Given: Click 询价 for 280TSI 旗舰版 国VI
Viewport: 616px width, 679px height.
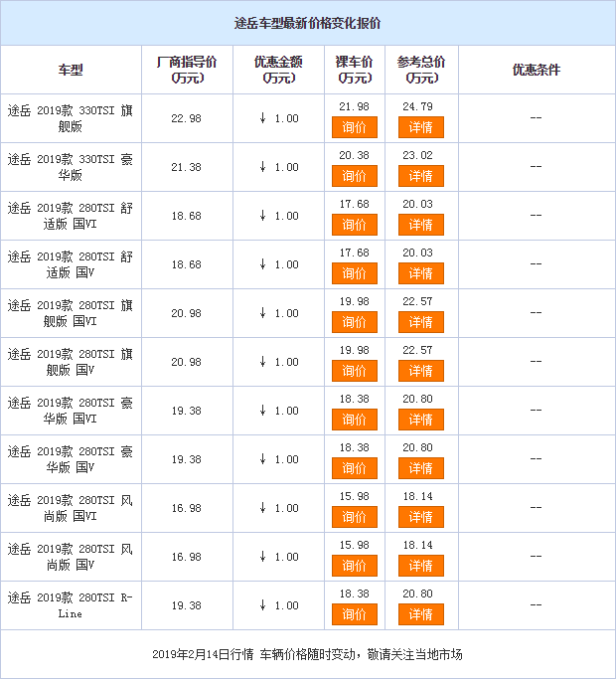Looking at the screenshot, I should pyautogui.click(x=355, y=322).
